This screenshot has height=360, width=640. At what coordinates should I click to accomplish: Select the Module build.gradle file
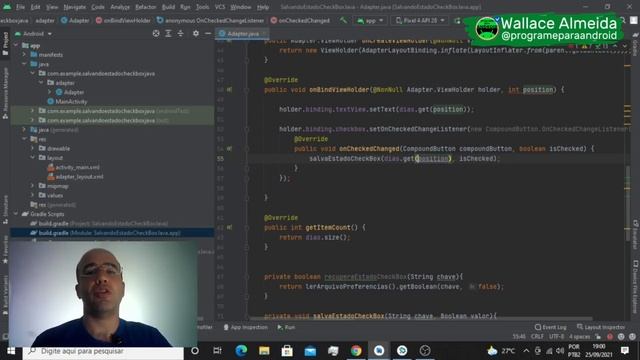(x=105, y=233)
